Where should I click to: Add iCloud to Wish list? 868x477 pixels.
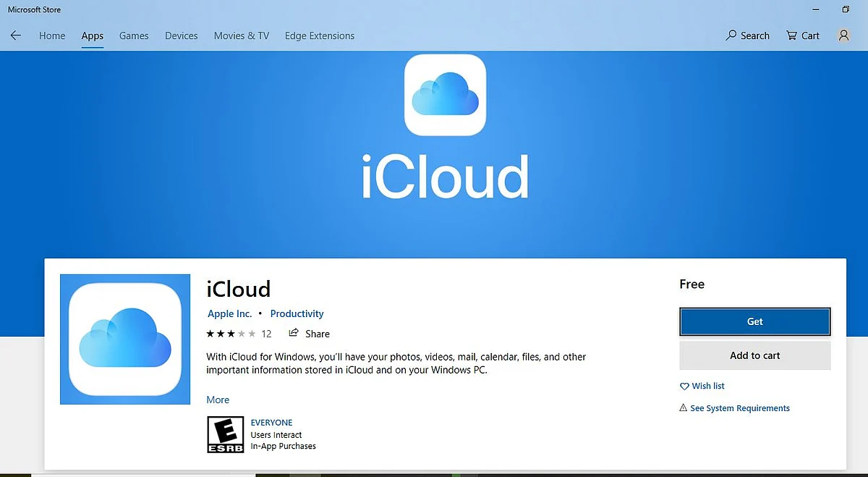click(702, 386)
